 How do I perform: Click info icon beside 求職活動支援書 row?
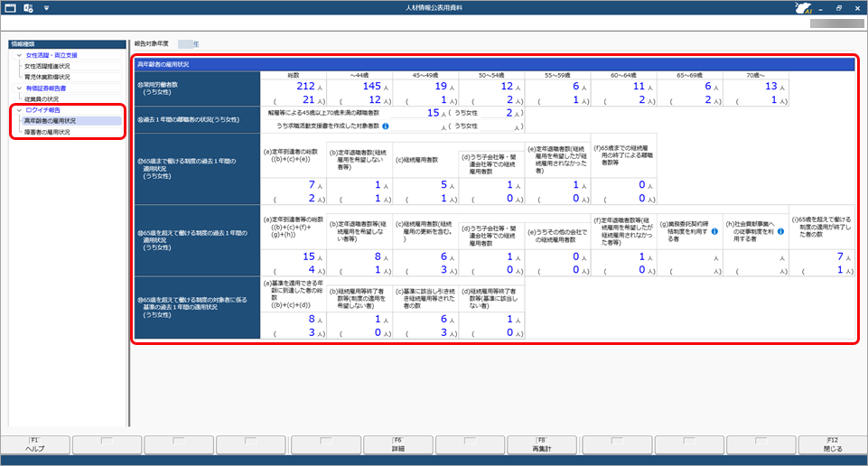coord(386,126)
